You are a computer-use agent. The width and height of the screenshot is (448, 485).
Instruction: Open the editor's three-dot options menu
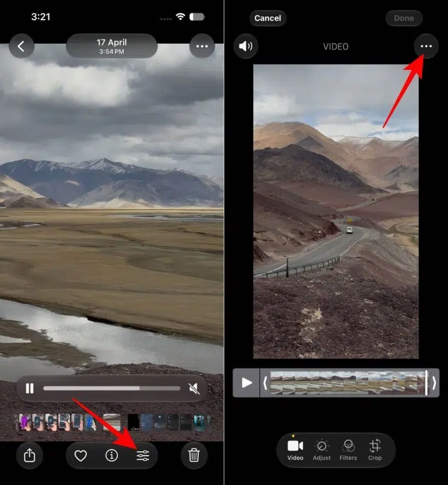[x=426, y=46]
